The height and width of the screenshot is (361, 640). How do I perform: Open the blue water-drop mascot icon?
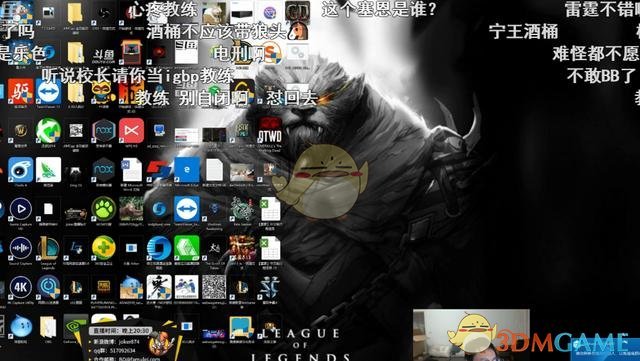[x=20, y=327]
